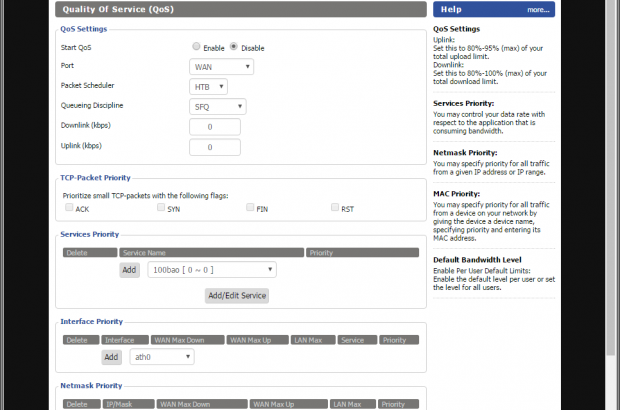Expand the Queueing Discipline SFQ dropdown

tap(218, 106)
